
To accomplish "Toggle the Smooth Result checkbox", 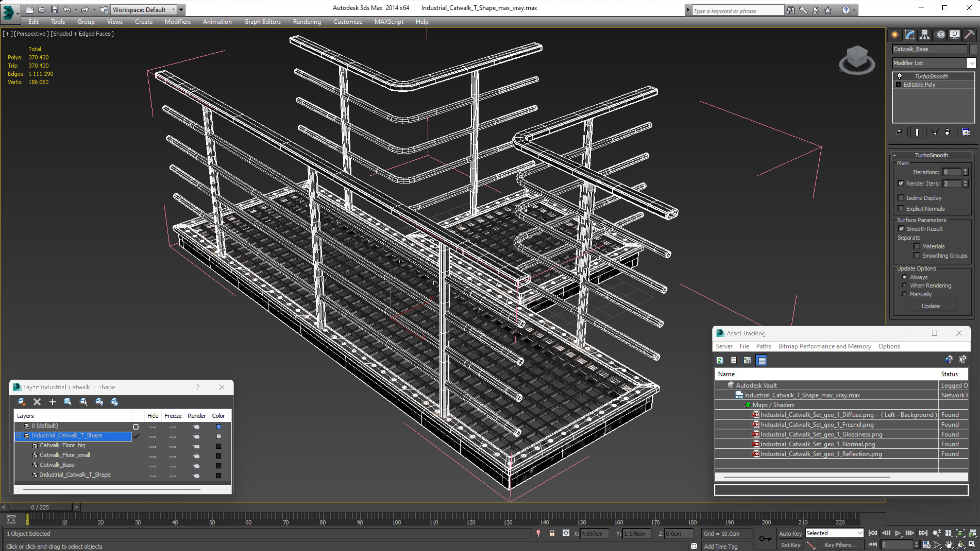I will [901, 229].
